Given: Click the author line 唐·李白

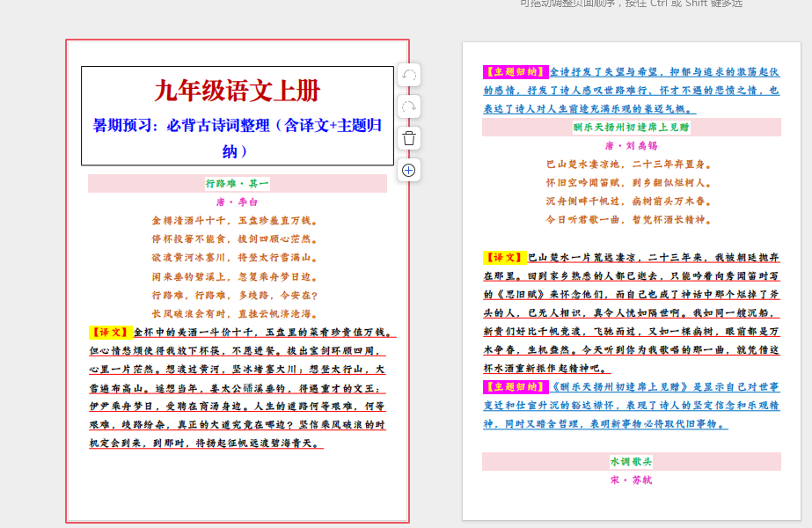Looking at the screenshot, I should (x=237, y=202).
